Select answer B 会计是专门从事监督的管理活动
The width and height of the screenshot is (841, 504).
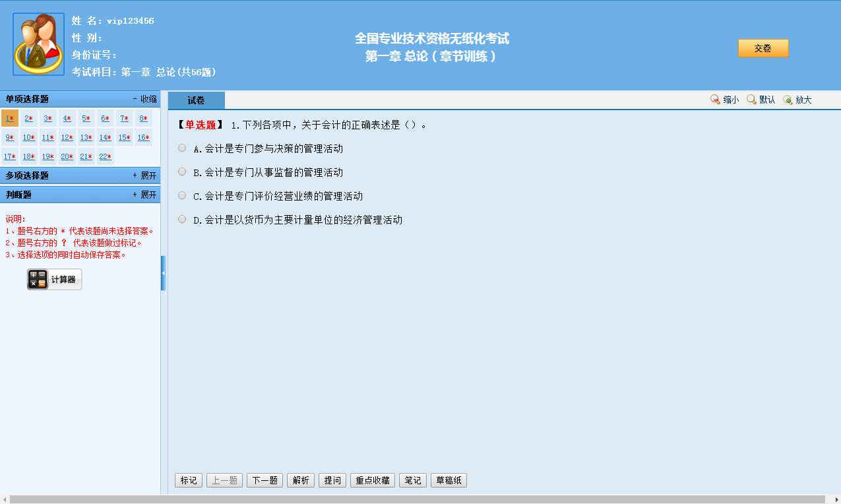(x=182, y=172)
